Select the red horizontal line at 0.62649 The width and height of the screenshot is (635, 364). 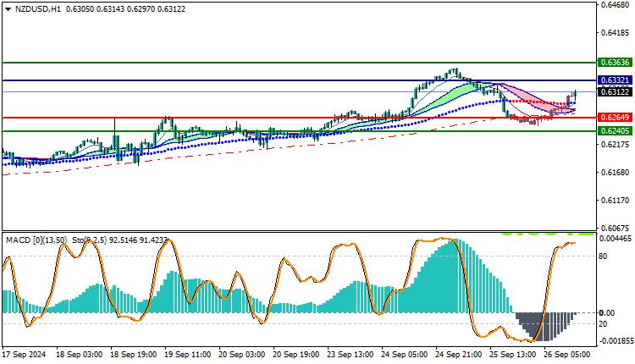click(x=300, y=118)
